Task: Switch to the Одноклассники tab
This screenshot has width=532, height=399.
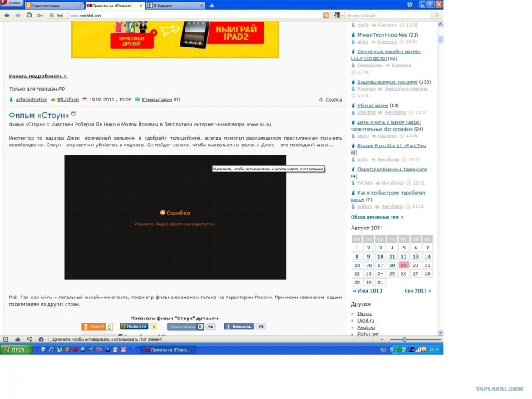Action: pyautogui.click(x=54, y=6)
